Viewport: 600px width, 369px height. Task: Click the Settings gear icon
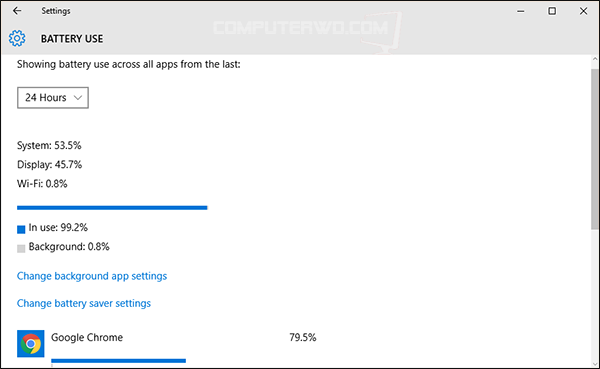[17, 38]
